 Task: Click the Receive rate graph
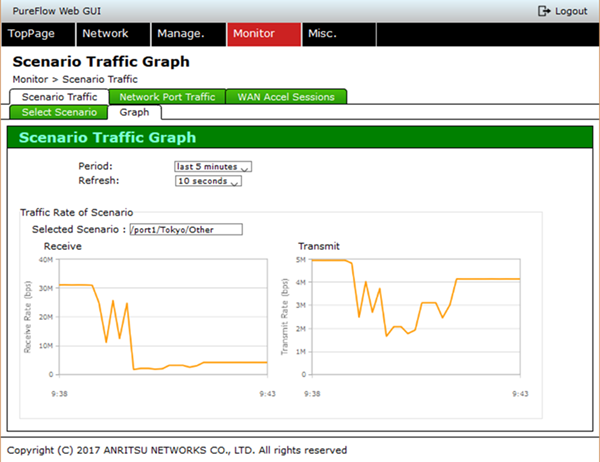162,315
